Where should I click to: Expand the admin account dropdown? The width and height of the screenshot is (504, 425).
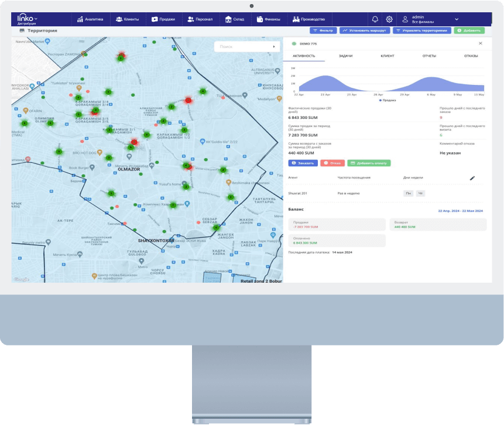pos(457,19)
